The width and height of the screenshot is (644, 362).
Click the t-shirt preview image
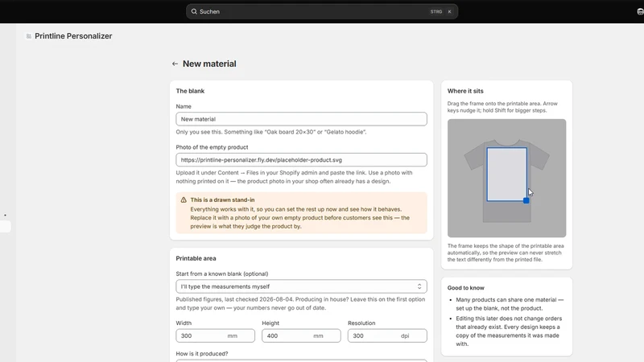point(507,178)
